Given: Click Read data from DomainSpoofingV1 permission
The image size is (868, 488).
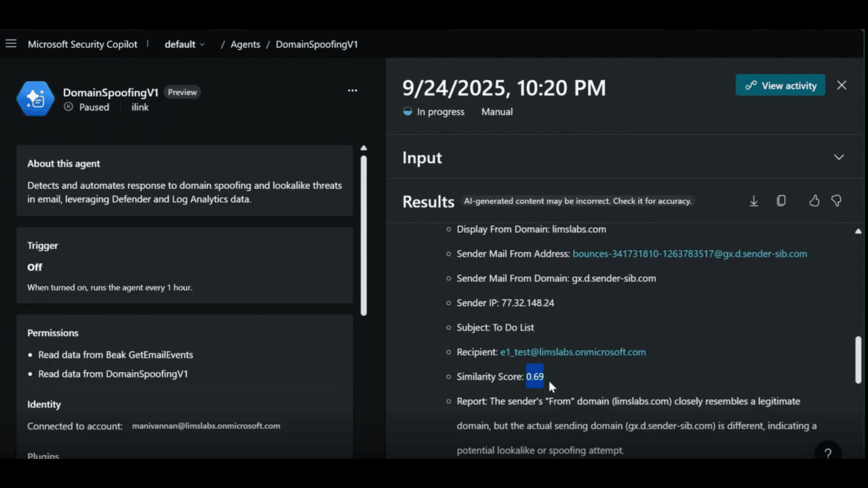Looking at the screenshot, I should [113, 374].
